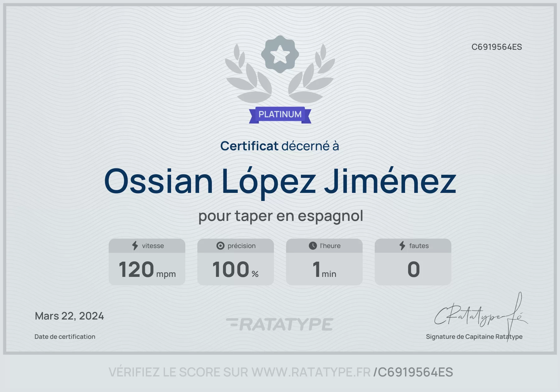
Task: Click the 1 min time value
Action: (324, 269)
